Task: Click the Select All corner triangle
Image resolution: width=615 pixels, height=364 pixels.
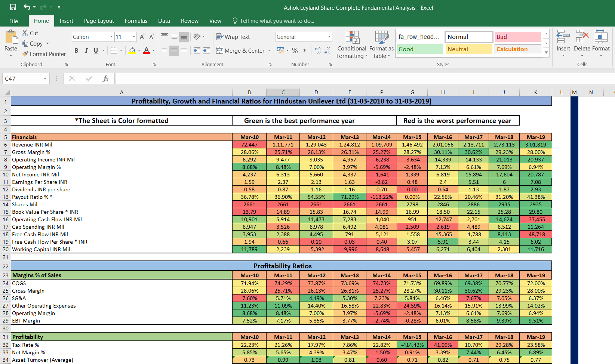Action: pos(7,92)
